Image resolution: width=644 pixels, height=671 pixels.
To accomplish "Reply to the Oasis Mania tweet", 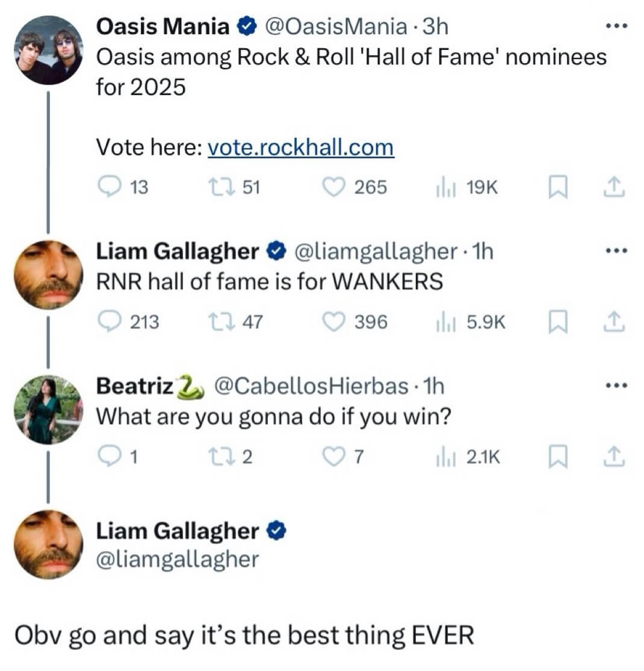I will click(x=110, y=188).
